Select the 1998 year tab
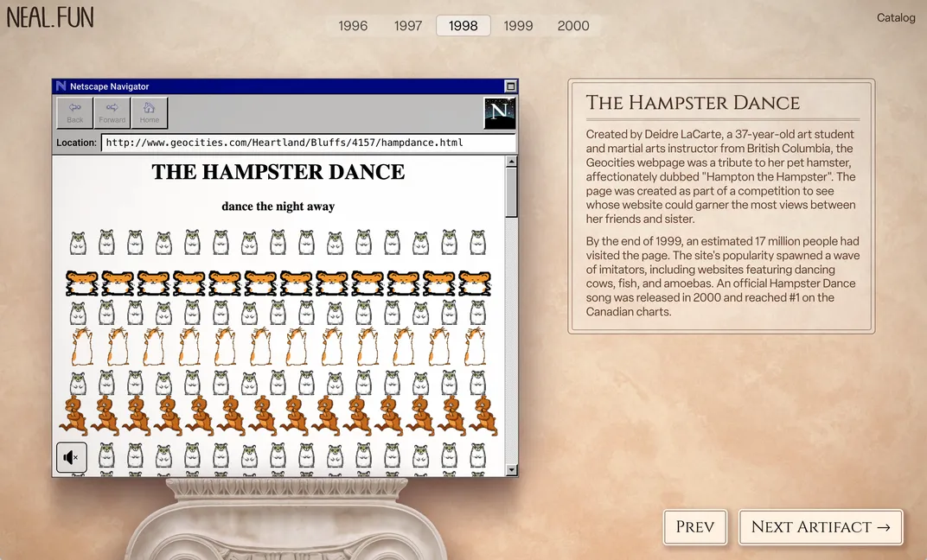Image resolution: width=927 pixels, height=560 pixels. pos(463,25)
